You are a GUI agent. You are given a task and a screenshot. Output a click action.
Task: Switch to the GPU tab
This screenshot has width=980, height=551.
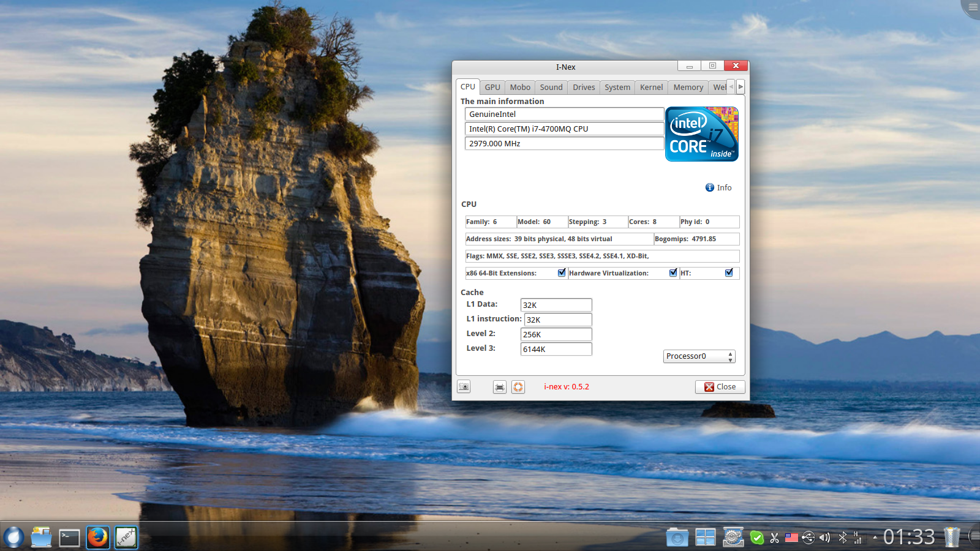[x=492, y=87]
